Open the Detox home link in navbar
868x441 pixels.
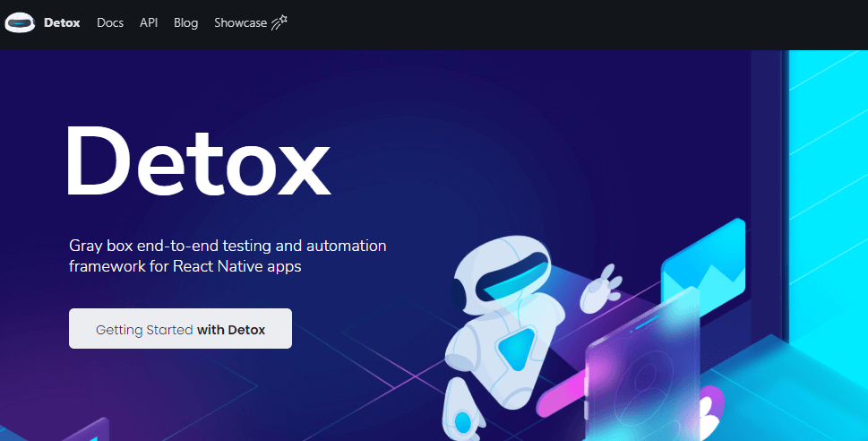[62, 22]
